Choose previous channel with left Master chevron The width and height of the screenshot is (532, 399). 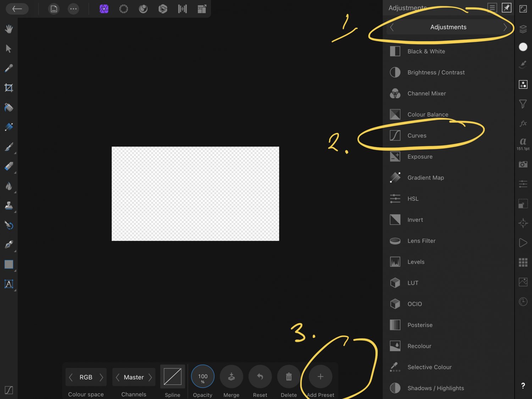click(x=117, y=377)
